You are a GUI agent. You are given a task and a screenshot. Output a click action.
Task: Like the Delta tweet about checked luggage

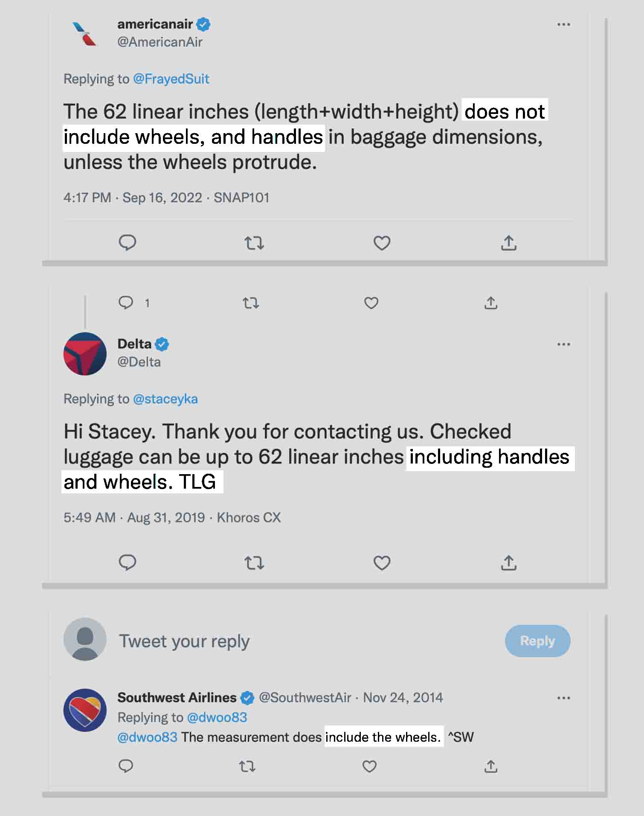click(382, 563)
